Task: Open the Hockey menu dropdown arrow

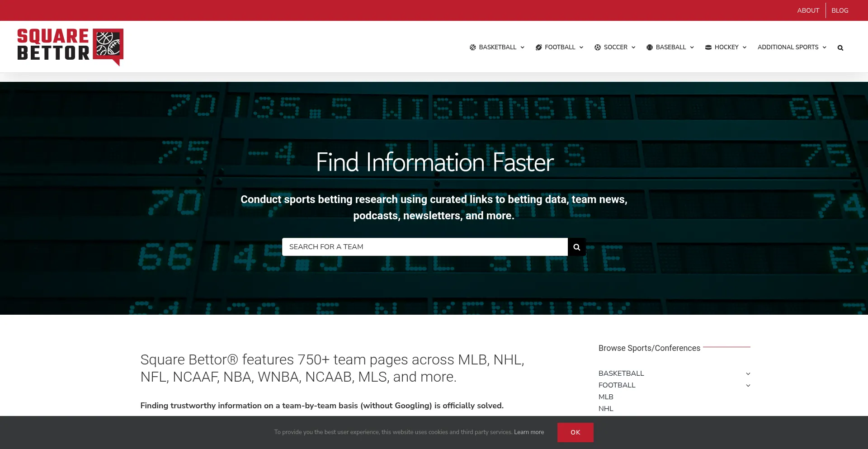Action: click(x=744, y=47)
